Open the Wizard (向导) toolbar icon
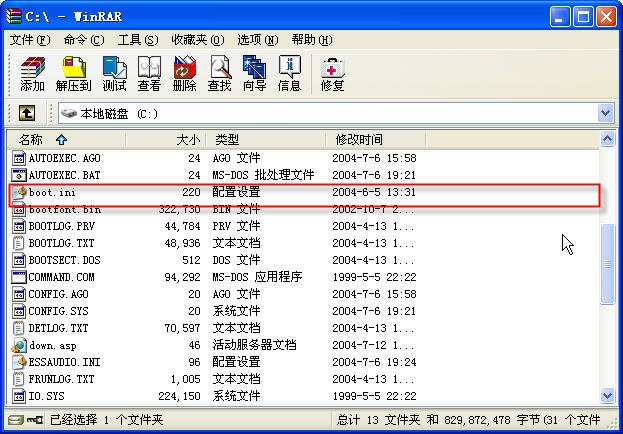Image resolution: width=623 pixels, height=434 pixels. pyautogui.click(x=254, y=74)
